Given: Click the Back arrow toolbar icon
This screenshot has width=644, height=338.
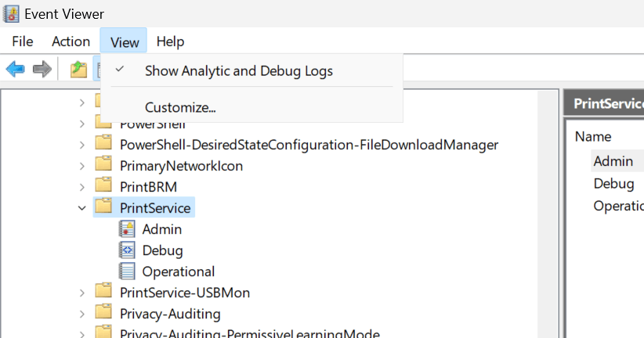Looking at the screenshot, I should (15, 69).
